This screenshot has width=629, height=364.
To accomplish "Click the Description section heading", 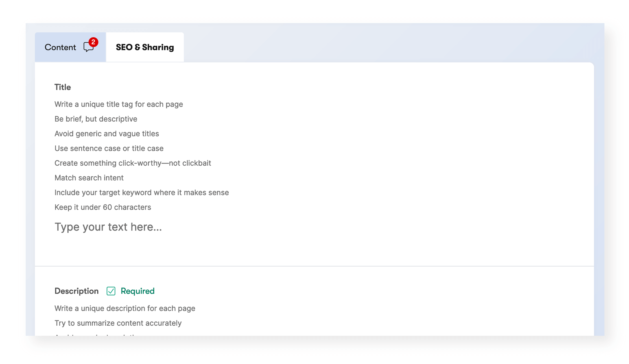I will tap(77, 291).
